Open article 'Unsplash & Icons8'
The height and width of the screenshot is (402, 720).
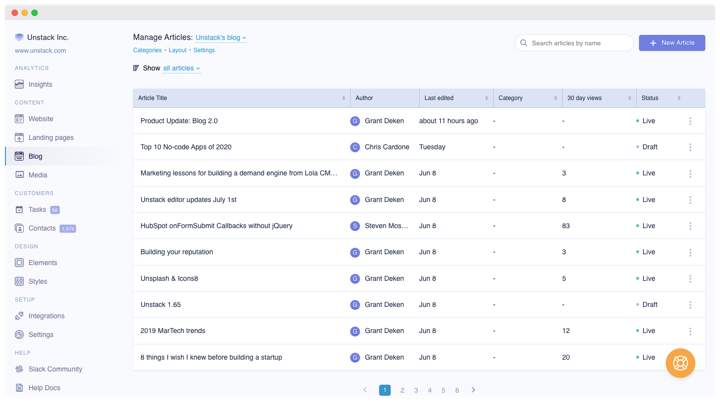click(x=169, y=278)
